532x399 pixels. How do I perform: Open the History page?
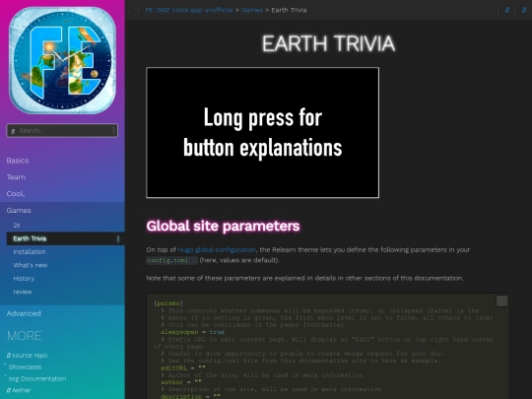24,279
